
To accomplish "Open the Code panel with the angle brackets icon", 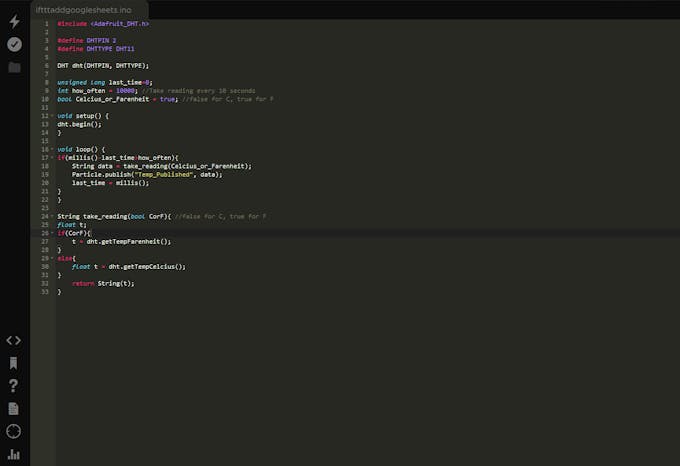I will coord(13,340).
